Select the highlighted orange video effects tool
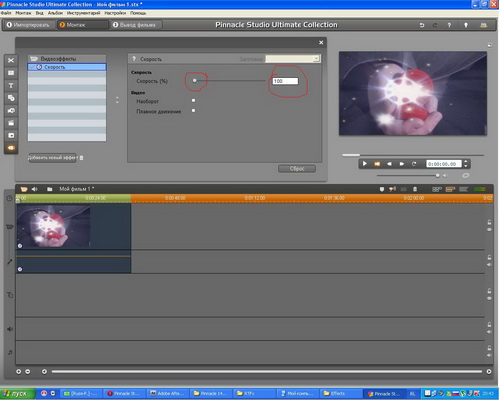500x400 pixels. tap(11, 148)
